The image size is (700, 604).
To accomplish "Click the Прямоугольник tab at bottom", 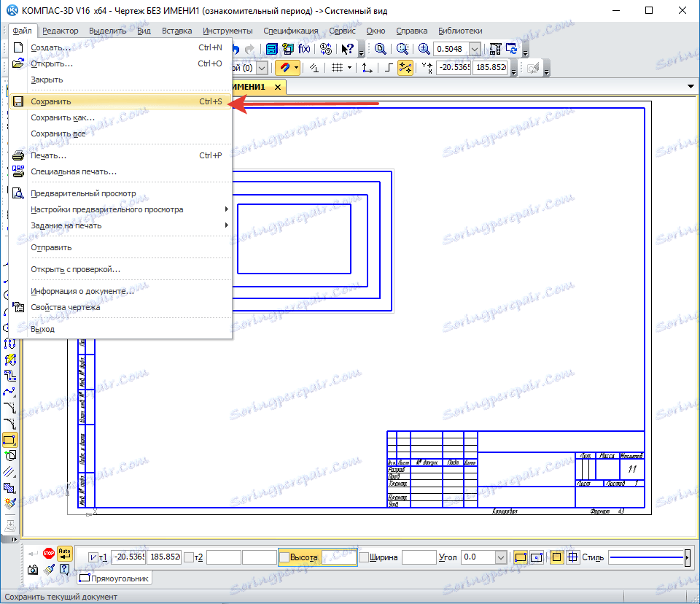I will click(114, 578).
